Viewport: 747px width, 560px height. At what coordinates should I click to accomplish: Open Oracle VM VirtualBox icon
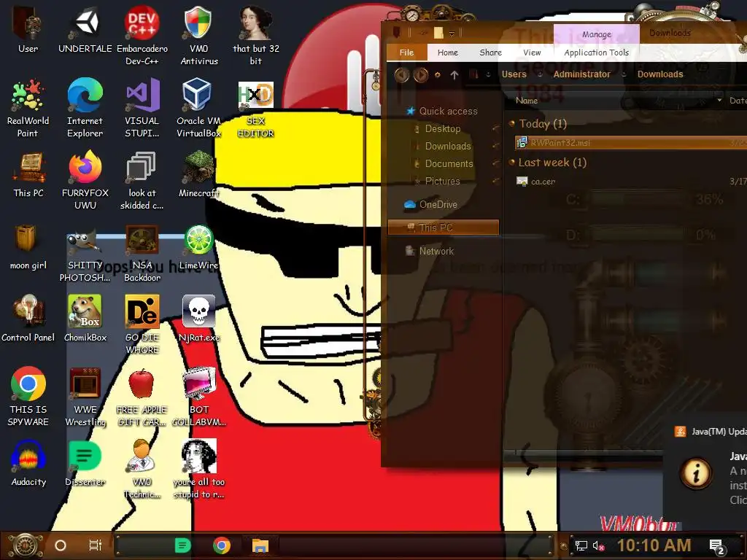click(199, 108)
